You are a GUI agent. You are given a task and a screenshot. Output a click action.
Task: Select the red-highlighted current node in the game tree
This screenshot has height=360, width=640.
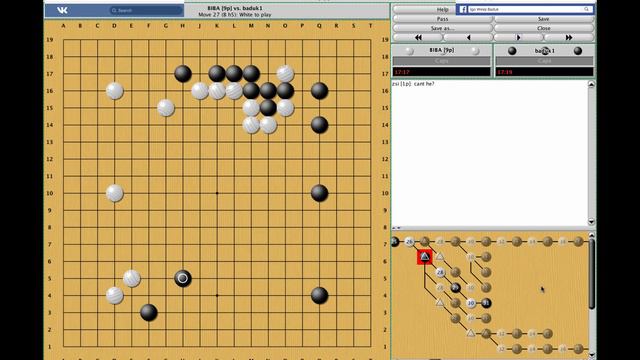tap(424, 257)
